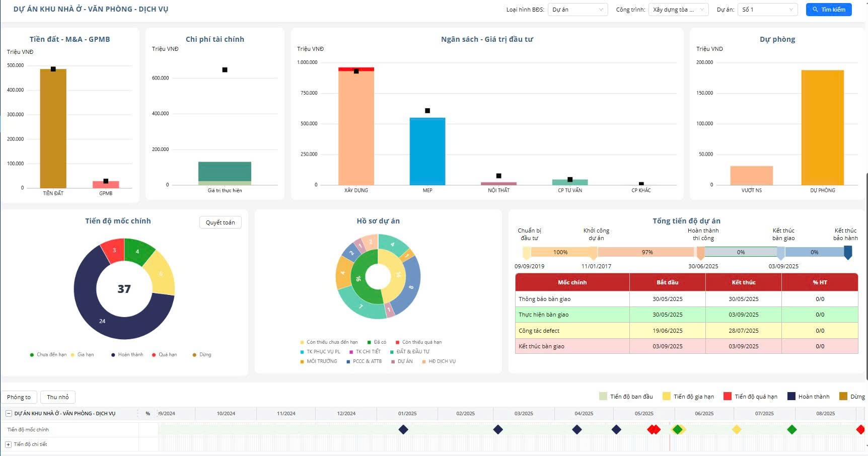Select the Công tác defect table row
Image resolution: width=868 pixels, height=456 pixels.
(x=686, y=331)
